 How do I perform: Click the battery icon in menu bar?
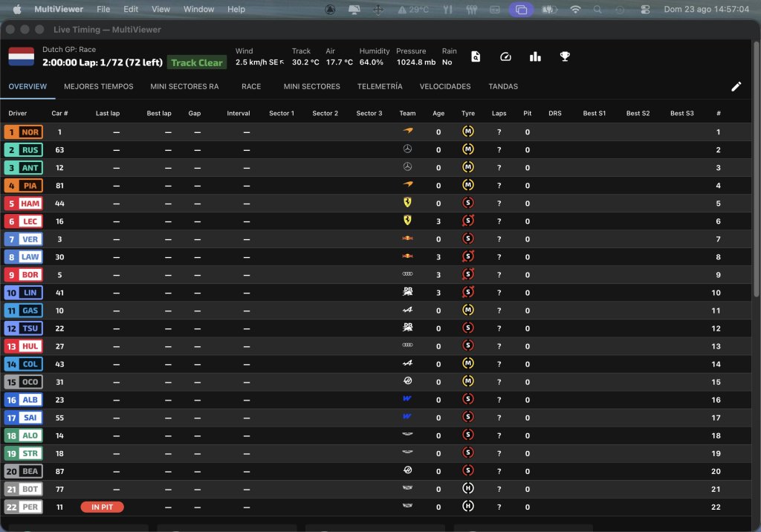[549, 9]
